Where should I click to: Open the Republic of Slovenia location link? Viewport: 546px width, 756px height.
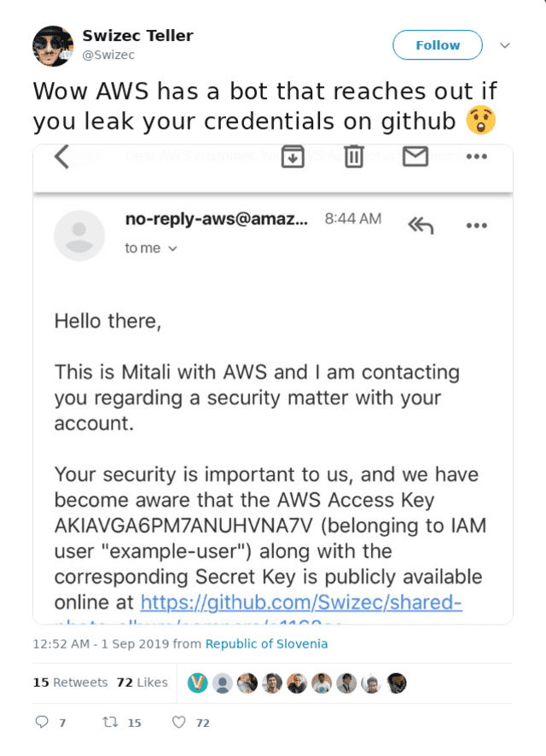(266, 644)
